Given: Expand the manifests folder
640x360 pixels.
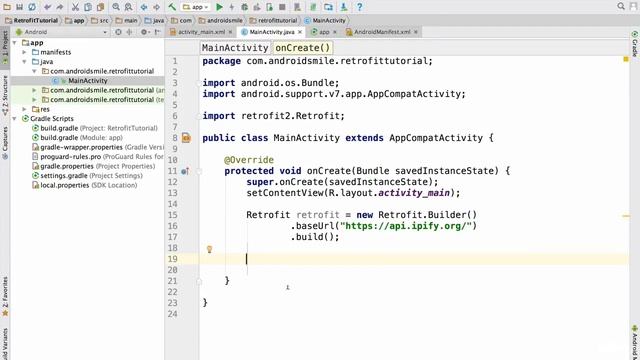Looking at the screenshot, I should tap(24, 52).
